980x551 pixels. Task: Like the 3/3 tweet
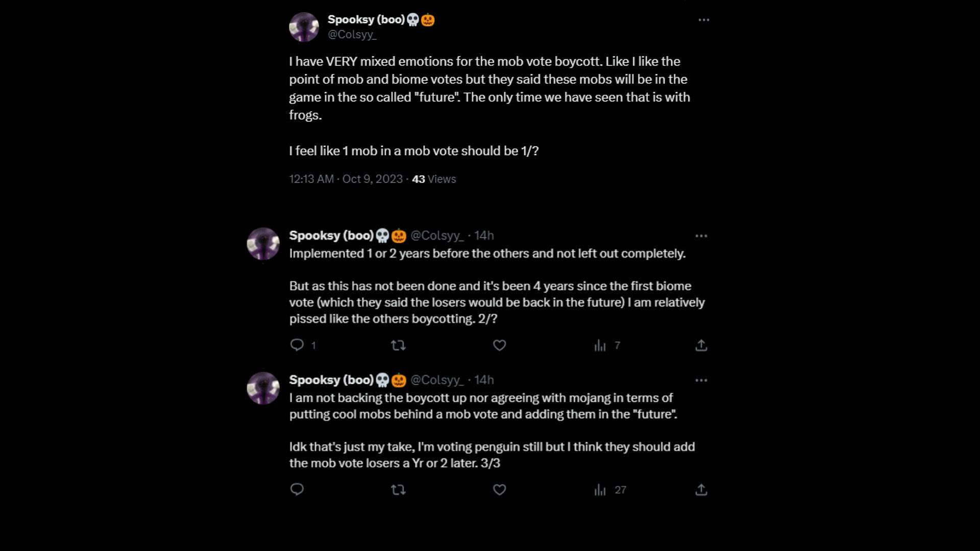[x=499, y=490]
